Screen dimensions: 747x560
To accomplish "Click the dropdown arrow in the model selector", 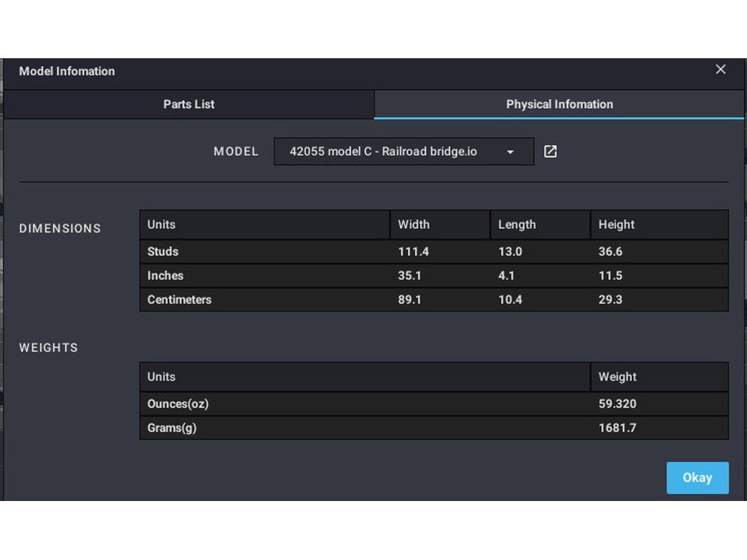I will (510, 152).
